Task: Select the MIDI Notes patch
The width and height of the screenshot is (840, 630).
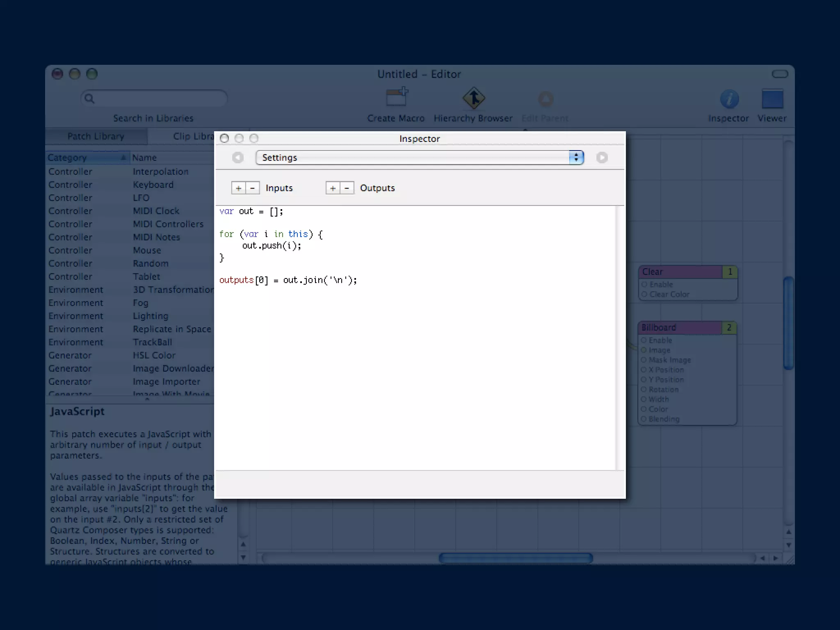Action: coord(130,237)
